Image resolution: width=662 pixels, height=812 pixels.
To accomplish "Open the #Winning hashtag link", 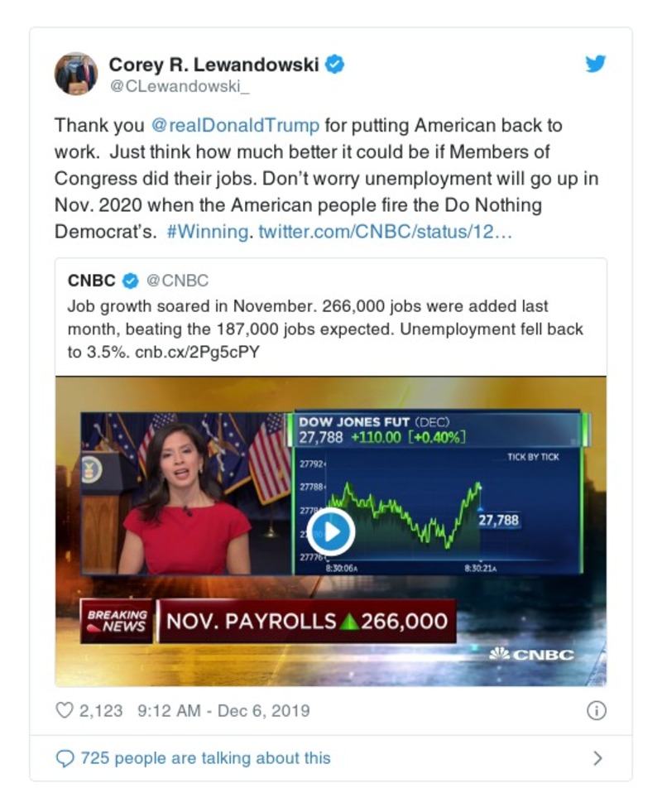I will click(x=207, y=232).
